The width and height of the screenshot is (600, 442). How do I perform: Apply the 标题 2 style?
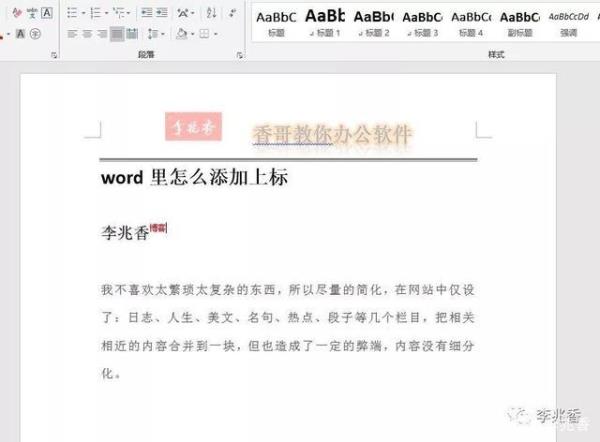[374, 24]
